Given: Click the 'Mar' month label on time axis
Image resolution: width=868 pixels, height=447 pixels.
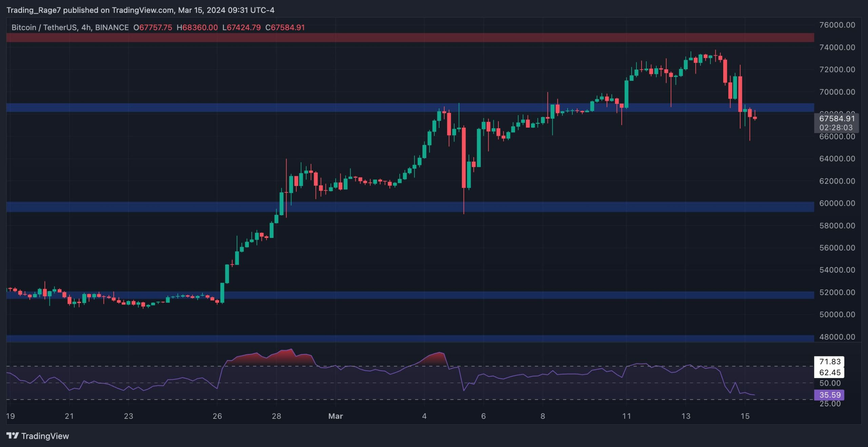Looking at the screenshot, I should [x=336, y=416].
